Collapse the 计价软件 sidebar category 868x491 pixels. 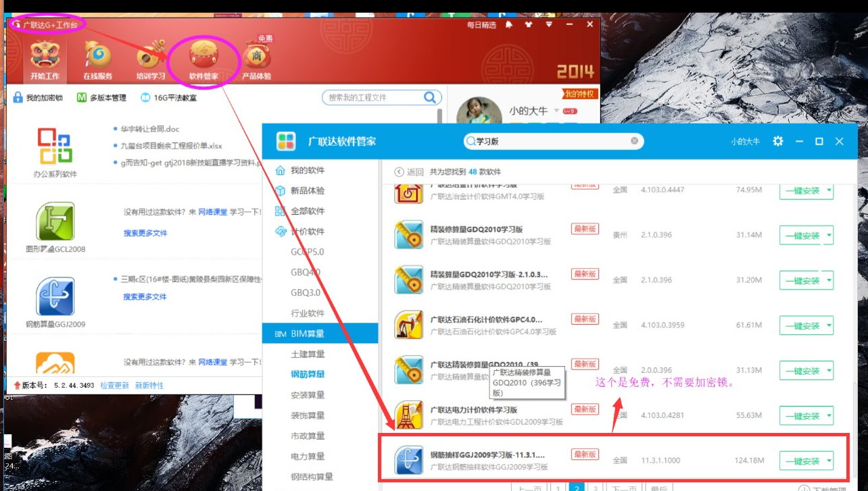(x=308, y=231)
